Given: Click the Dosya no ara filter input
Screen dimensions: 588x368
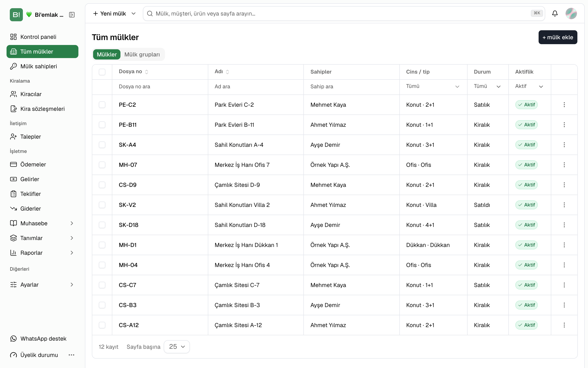Looking at the screenshot, I should point(160,86).
